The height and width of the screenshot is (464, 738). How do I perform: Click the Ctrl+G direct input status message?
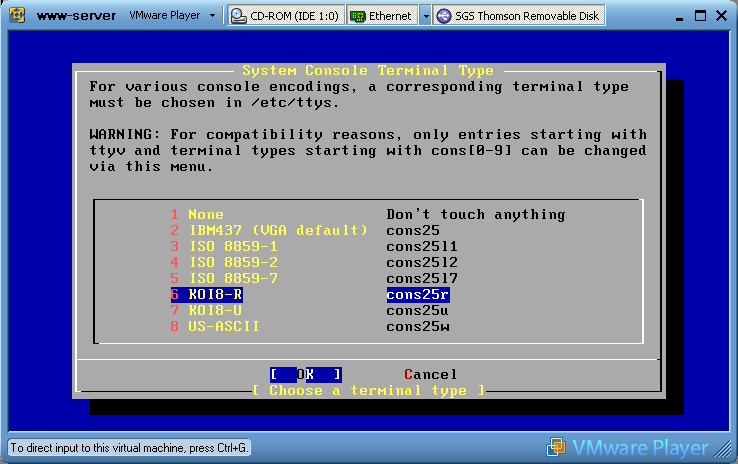point(129,448)
